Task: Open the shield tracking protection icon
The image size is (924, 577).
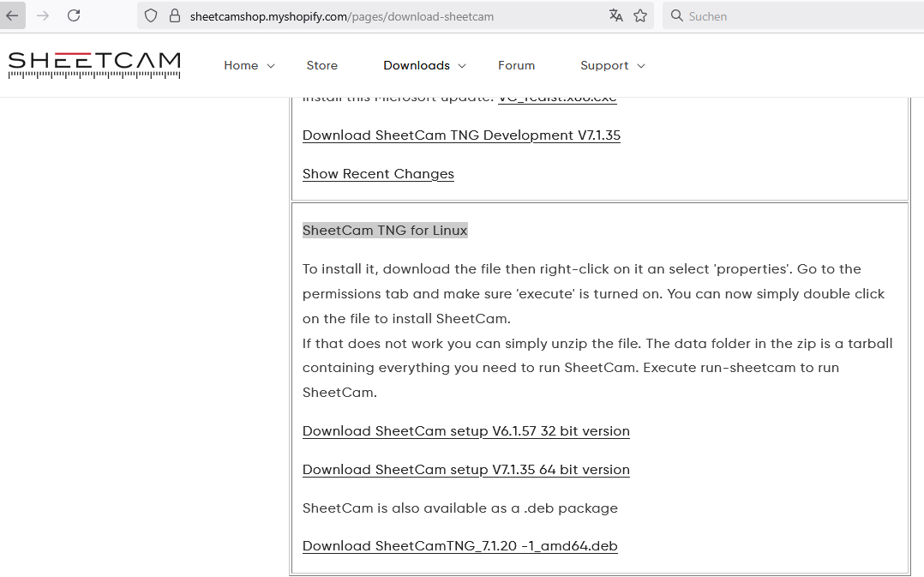Action: (x=151, y=16)
